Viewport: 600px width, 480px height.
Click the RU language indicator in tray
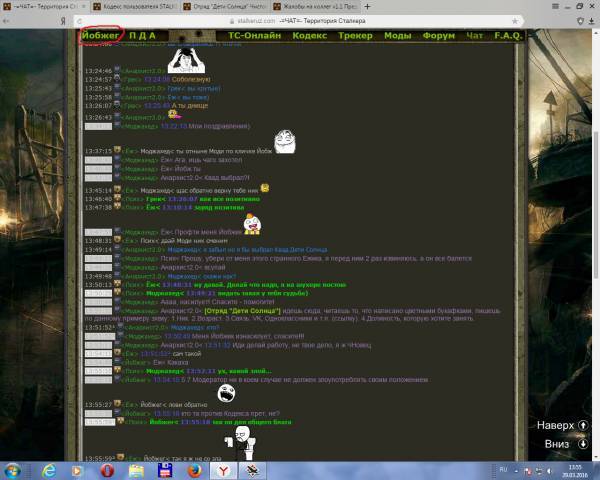tap(503, 468)
